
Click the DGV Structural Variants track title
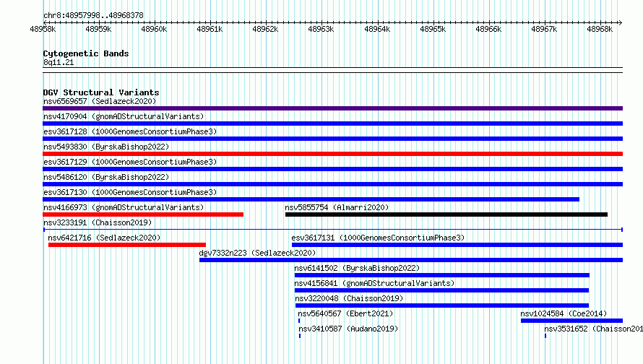(101, 92)
